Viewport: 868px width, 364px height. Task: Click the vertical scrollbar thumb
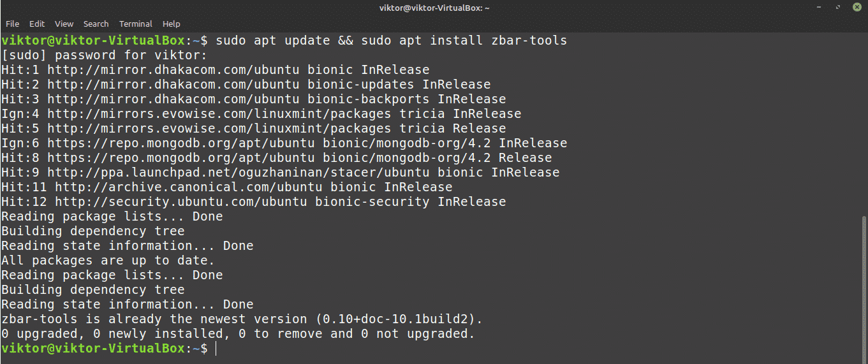[864, 287]
